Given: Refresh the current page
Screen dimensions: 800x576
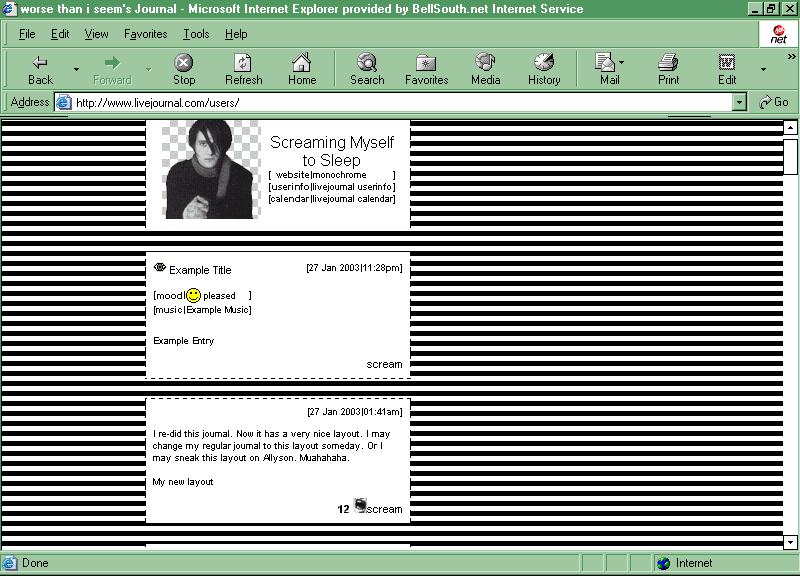Looking at the screenshot, I should tap(243, 70).
